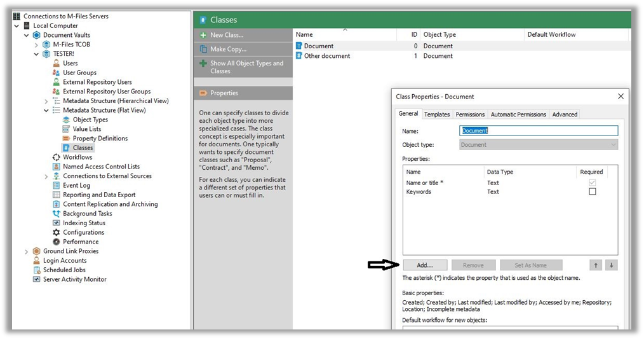Image resolution: width=644 pixels, height=339 pixels.
Task: Click Show All Object Types and Classes
Action: tap(243, 67)
